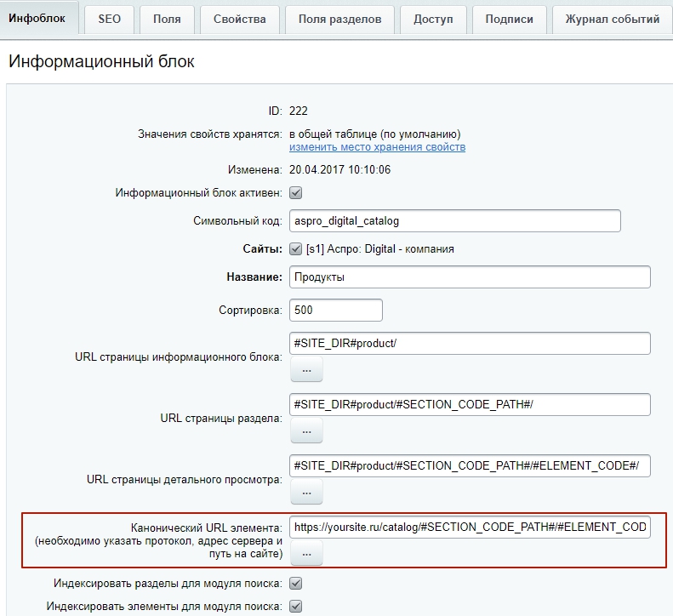Toggle Индексировать разделы для модуля поиска
This screenshot has height=616, width=673.
[296, 584]
